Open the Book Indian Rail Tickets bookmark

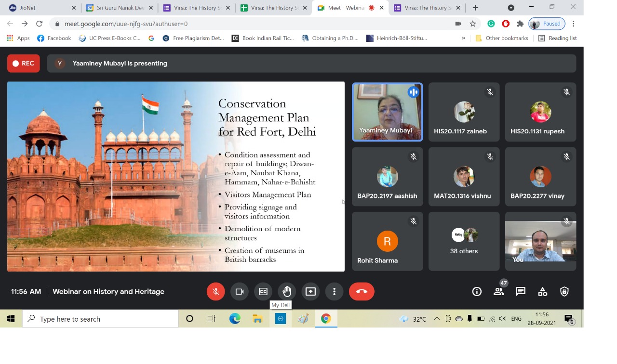263,39
